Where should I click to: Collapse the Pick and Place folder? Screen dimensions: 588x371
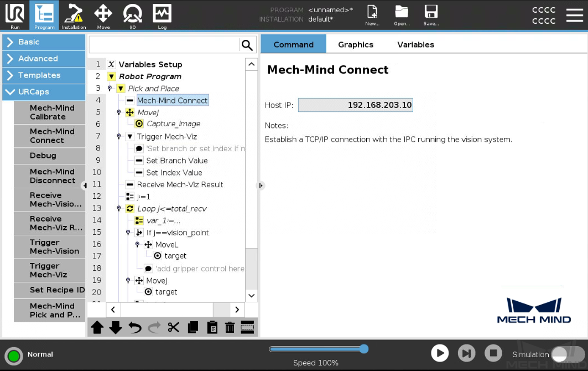(121, 89)
